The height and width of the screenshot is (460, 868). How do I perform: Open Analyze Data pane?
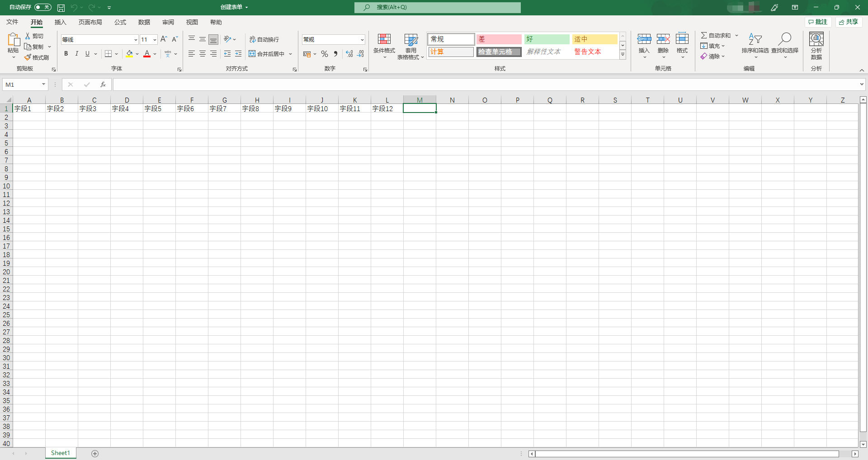pos(816,46)
